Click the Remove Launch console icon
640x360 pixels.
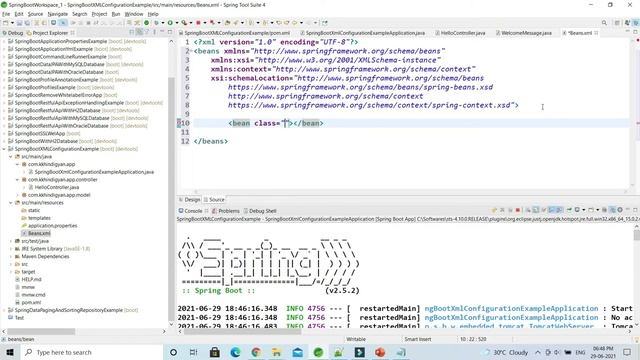[502, 210]
